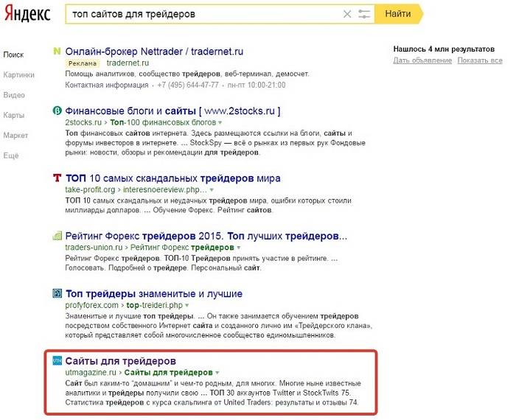The width and height of the screenshot is (516, 420).
Task: Open Топ трейдеры знаменитые и лучшие result
Action: click(x=154, y=294)
